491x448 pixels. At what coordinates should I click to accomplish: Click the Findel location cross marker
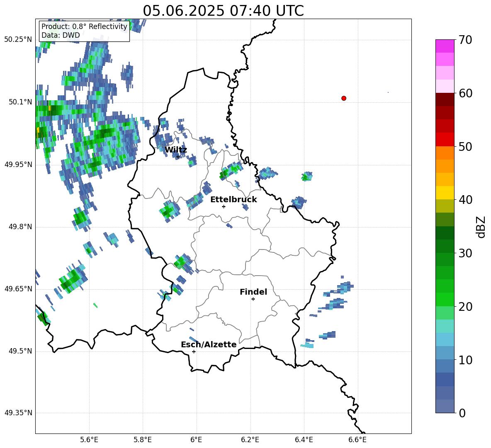click(x=253, y=299)
